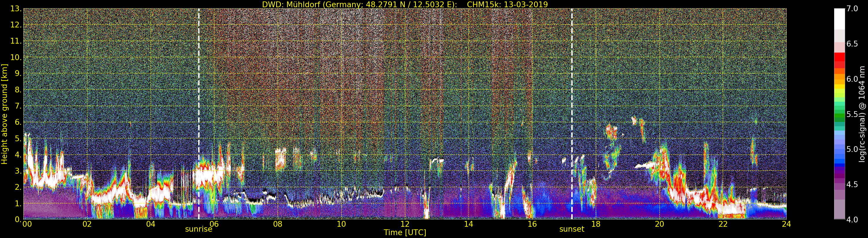
Task: Click the white dashed sunrise marker line
Action: click(x=199, y=114)
